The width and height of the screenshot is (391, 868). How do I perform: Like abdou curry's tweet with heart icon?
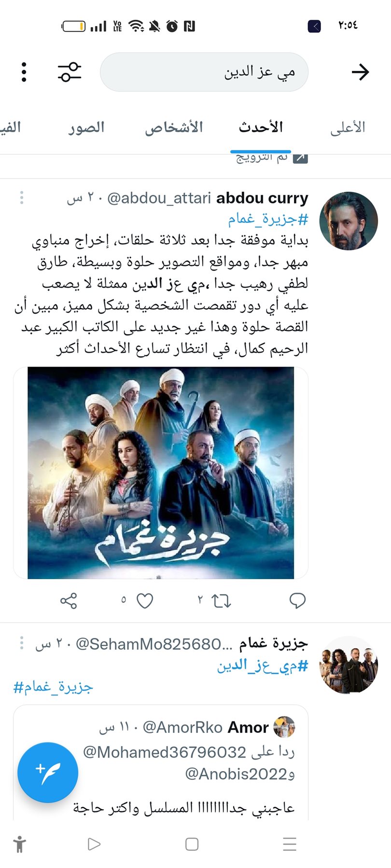(x=145, y=600)
